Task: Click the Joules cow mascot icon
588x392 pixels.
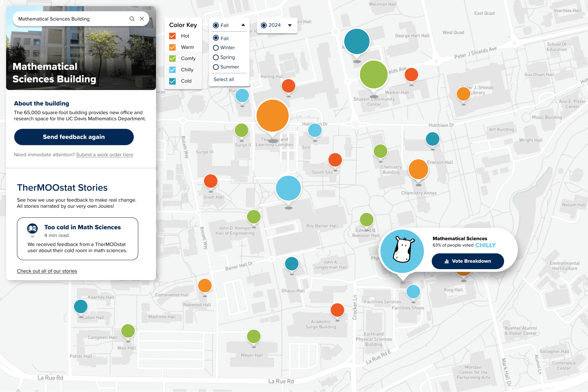Action: tap(402, 250)
